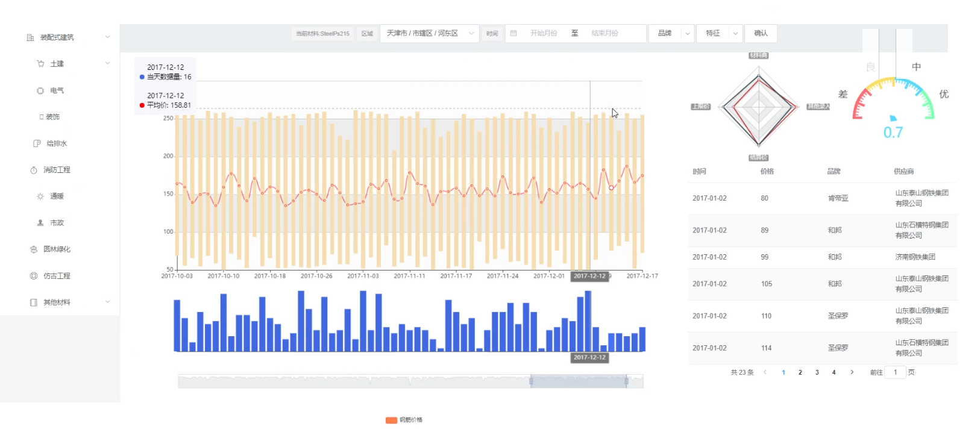Click the 结算价 radar axis label
The height and width of the screenshot is (444, 980).
(x=758, y=158)
